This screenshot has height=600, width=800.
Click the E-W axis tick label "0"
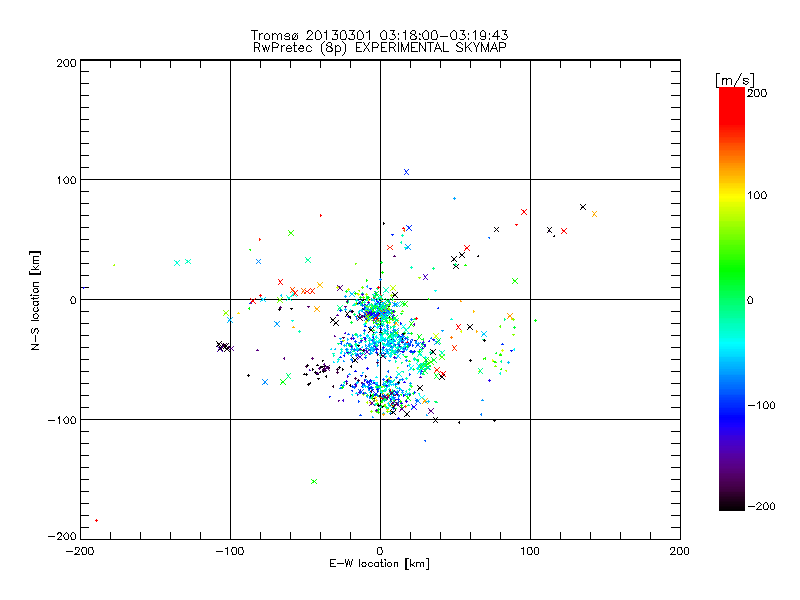380,551
